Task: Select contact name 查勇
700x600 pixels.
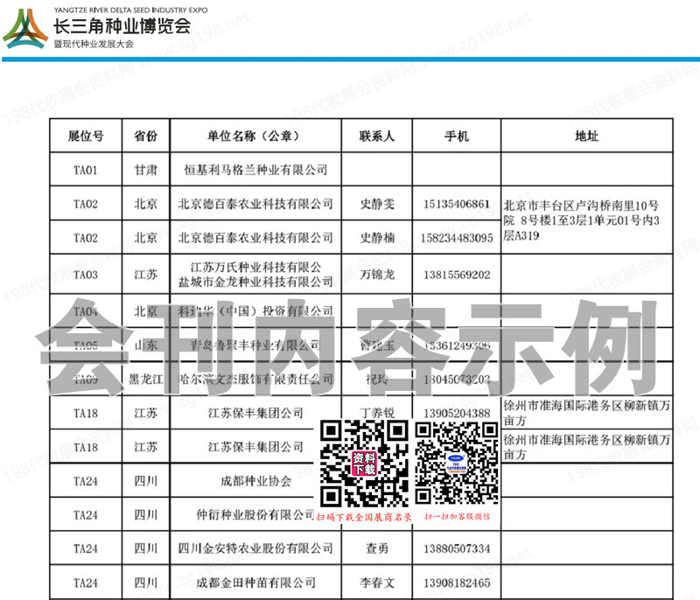Action: 377,548
